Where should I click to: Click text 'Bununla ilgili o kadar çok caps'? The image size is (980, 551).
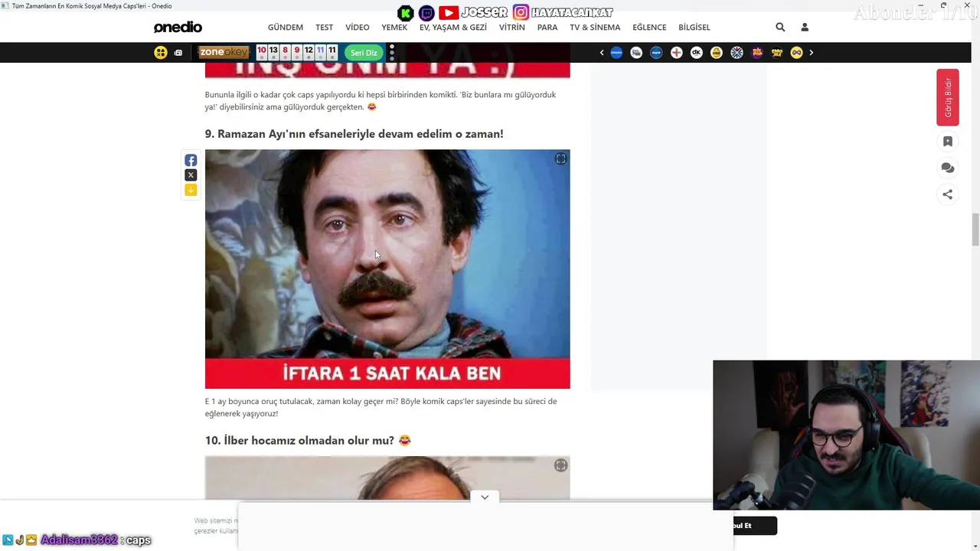[266, 95]
